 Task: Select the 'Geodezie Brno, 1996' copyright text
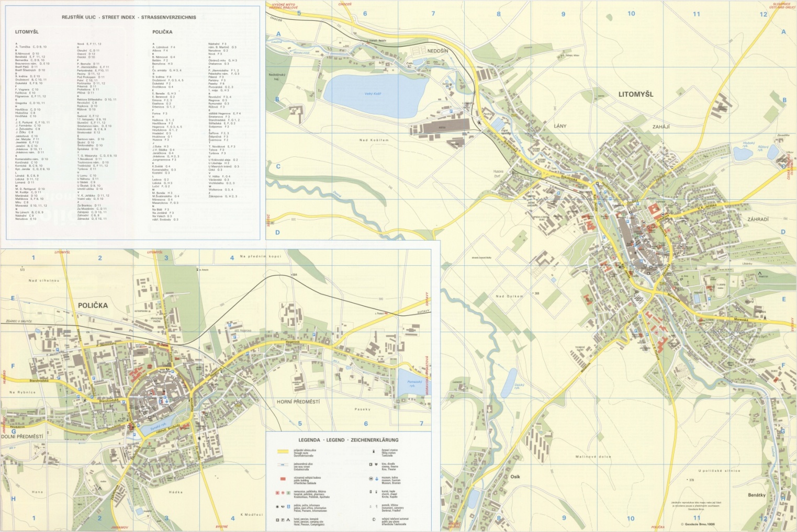pos(698,524)
